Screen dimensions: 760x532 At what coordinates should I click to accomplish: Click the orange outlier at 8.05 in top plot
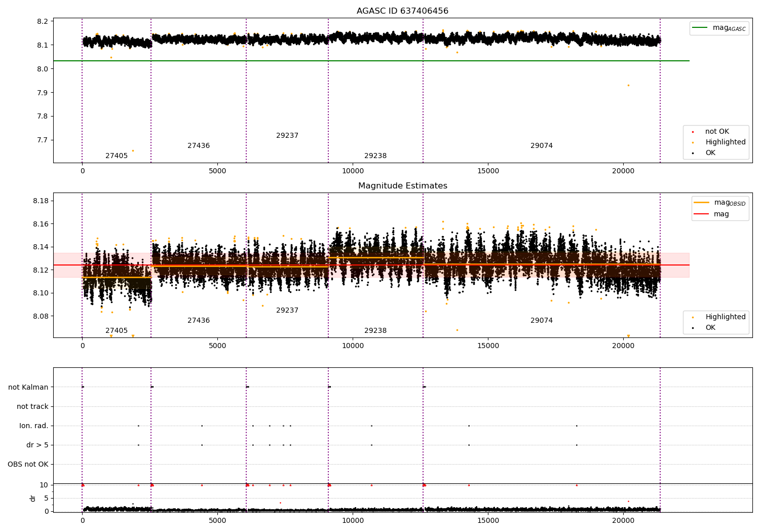111,57
